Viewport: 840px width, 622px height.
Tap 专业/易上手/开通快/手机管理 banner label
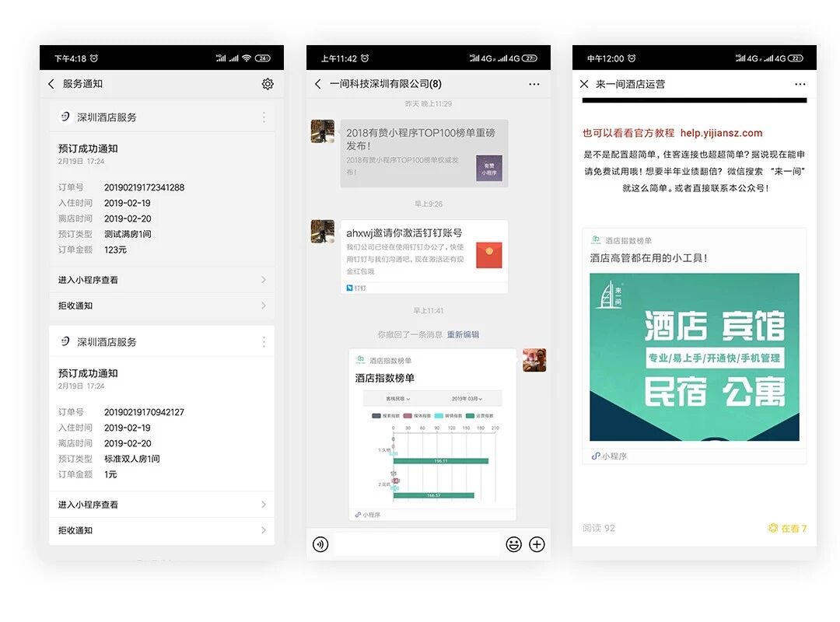714,358
